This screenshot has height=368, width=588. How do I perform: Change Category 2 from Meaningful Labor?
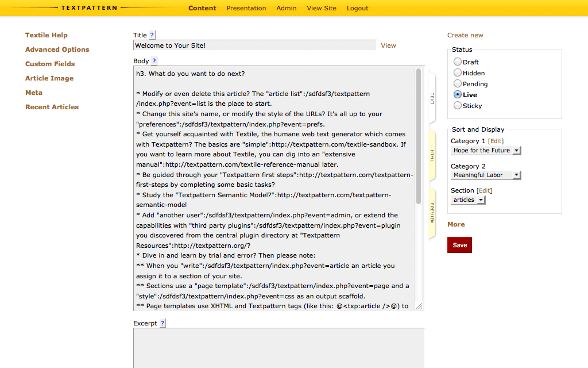[486, 175]
